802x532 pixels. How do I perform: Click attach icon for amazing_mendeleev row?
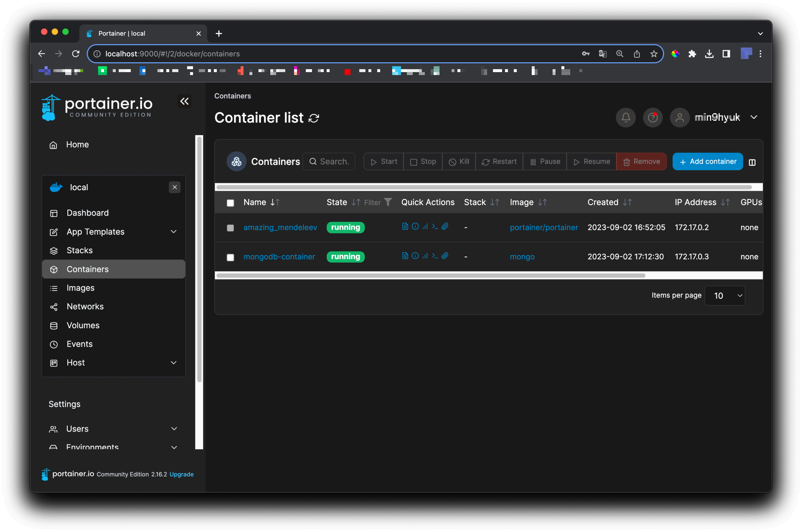(x=445, y=226)
